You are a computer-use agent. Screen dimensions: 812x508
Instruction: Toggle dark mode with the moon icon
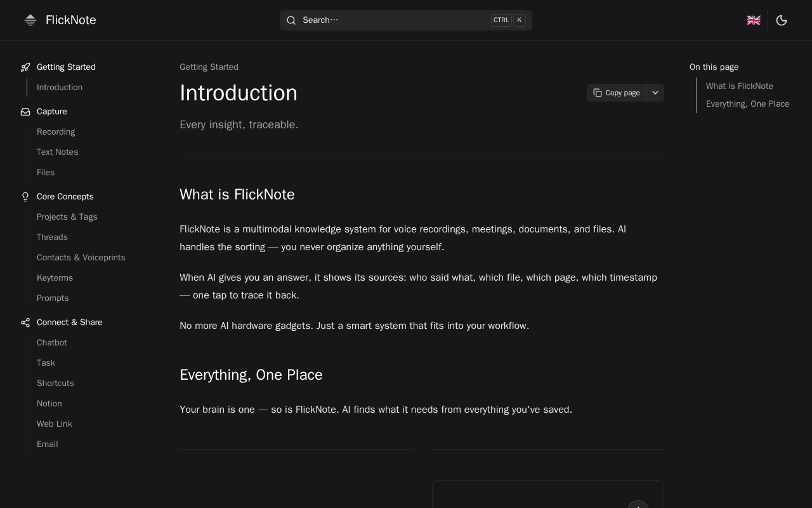(782, 20)
